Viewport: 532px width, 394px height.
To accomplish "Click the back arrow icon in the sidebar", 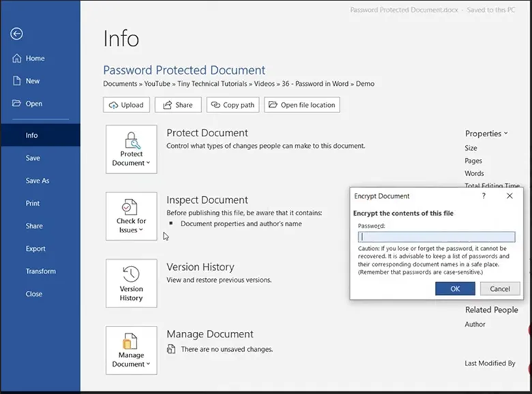I will [x=17, y=34].
